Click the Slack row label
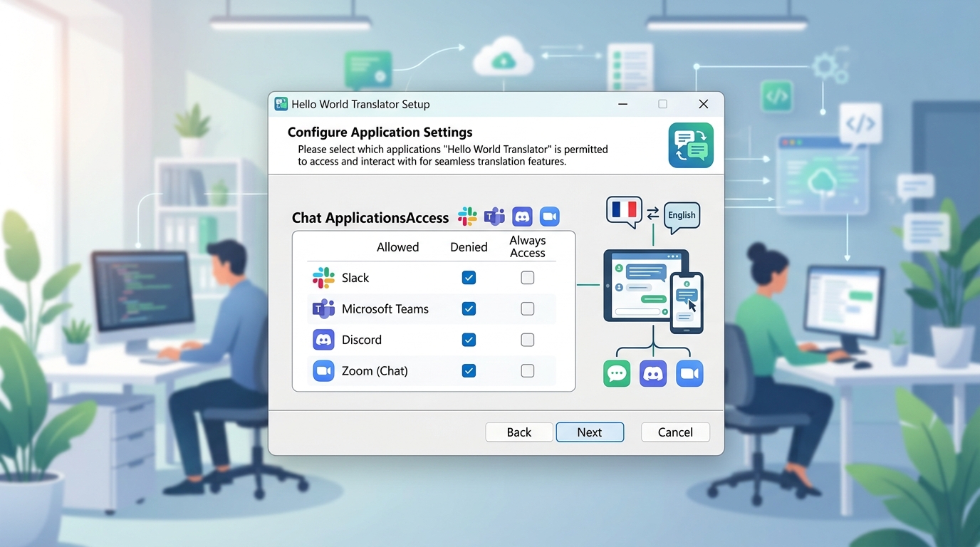 (355, 278)
